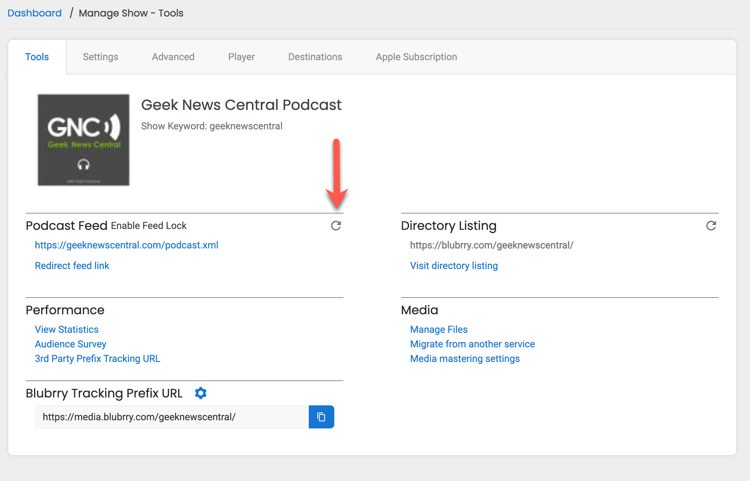
Task: Click the media.blubrry.com tracking URL field
Action: 172,417
